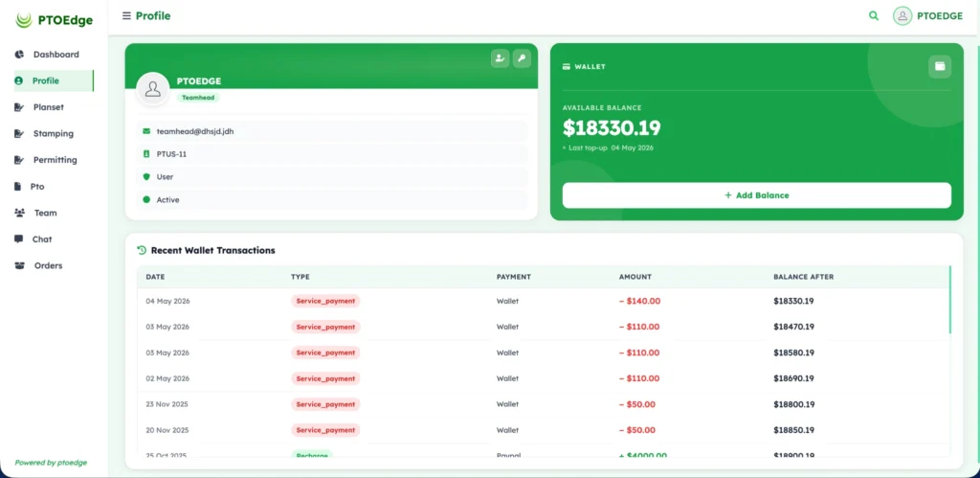Screen dimensions: 980x478
Task: Click the Teamhead role badge
Action: pyautogui.click(x=198, y=98)
